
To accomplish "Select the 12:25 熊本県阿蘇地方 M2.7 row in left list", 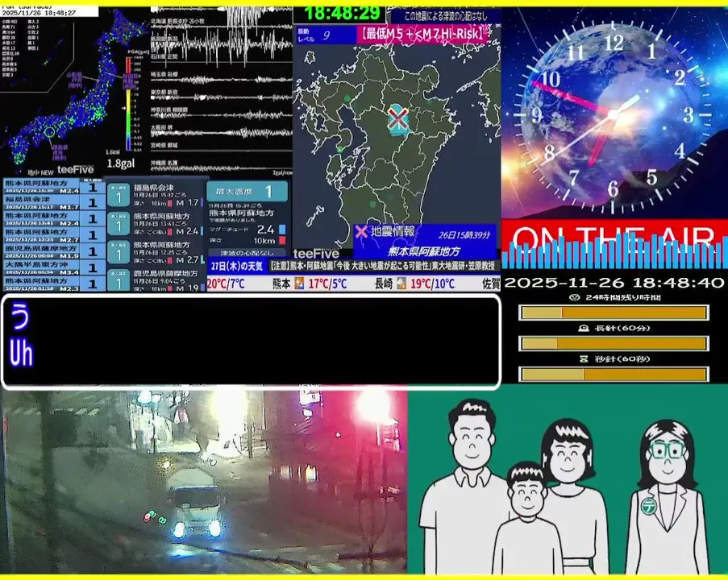I will 54,234.
